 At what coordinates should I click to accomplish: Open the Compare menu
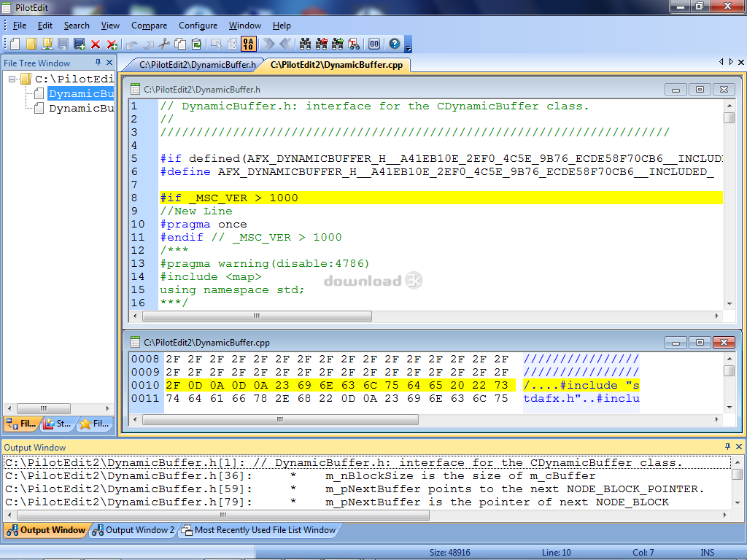click(149, 26)
